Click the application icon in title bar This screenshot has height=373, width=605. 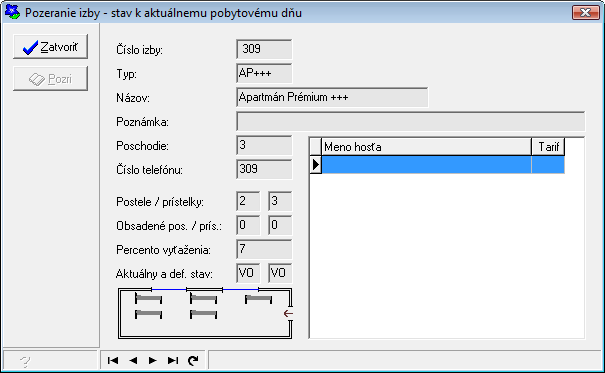(12, 12)
